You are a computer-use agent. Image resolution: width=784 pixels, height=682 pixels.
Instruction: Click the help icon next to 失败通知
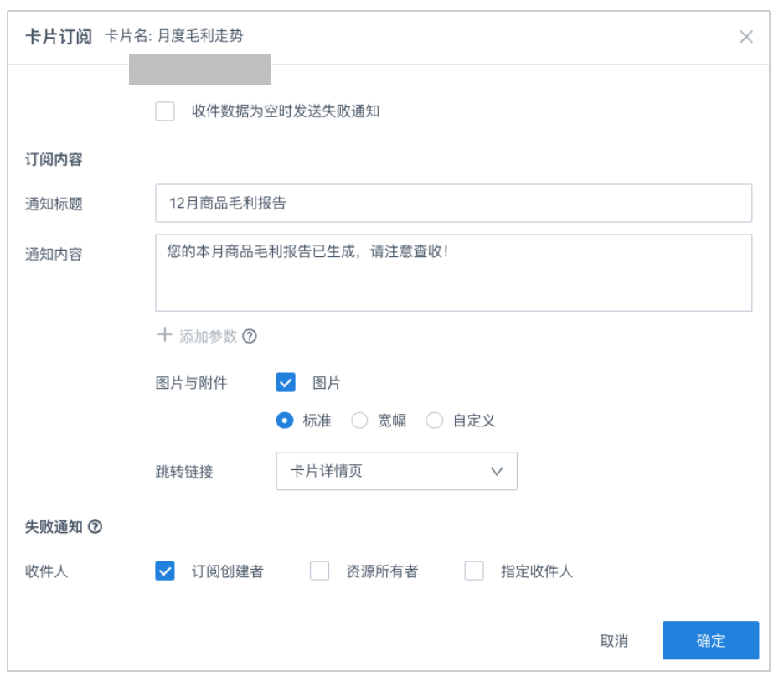pos(95,527)
